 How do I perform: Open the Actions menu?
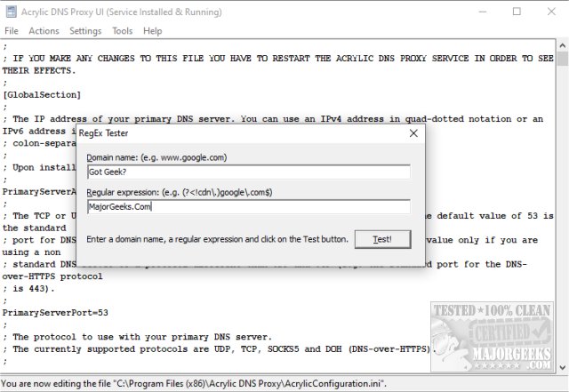[44, 31]
